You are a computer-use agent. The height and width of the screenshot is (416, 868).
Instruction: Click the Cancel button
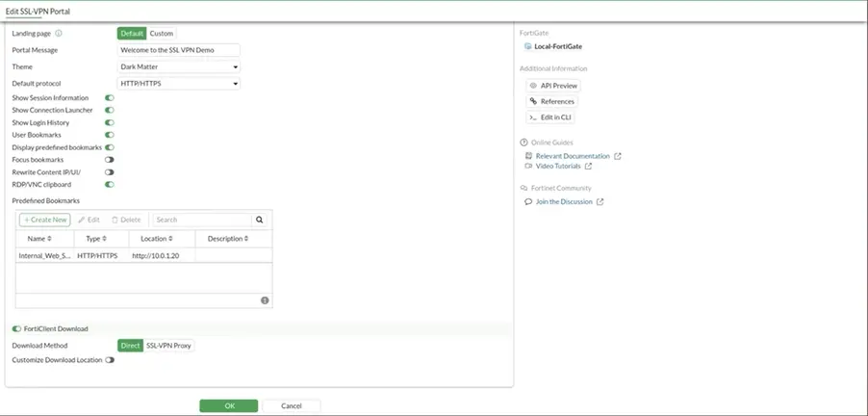pos(292,406)
